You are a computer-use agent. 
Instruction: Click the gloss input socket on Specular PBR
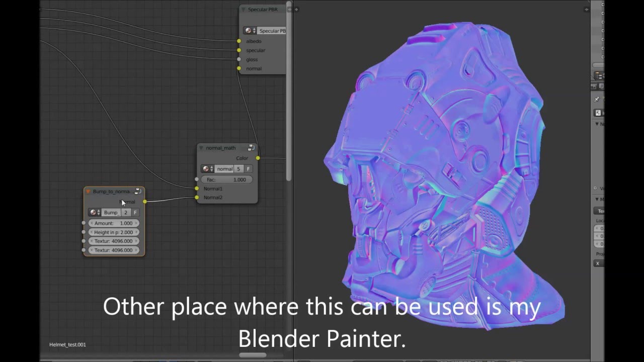(239, 59)
